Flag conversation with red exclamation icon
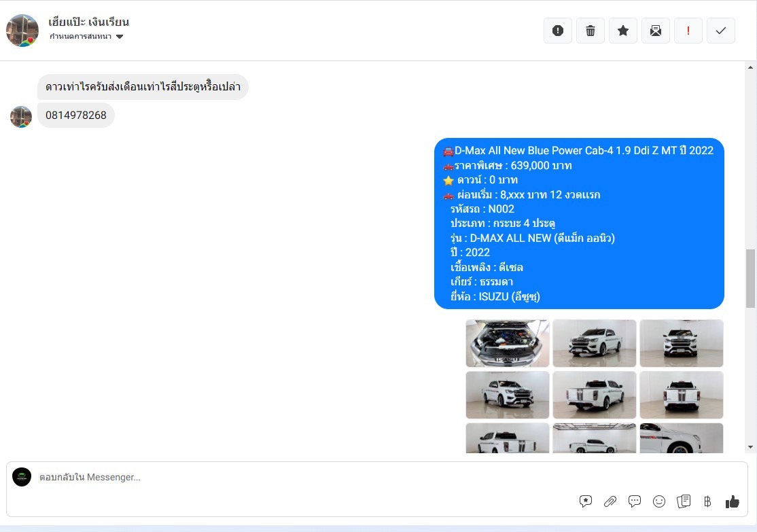 coord(688,31)
